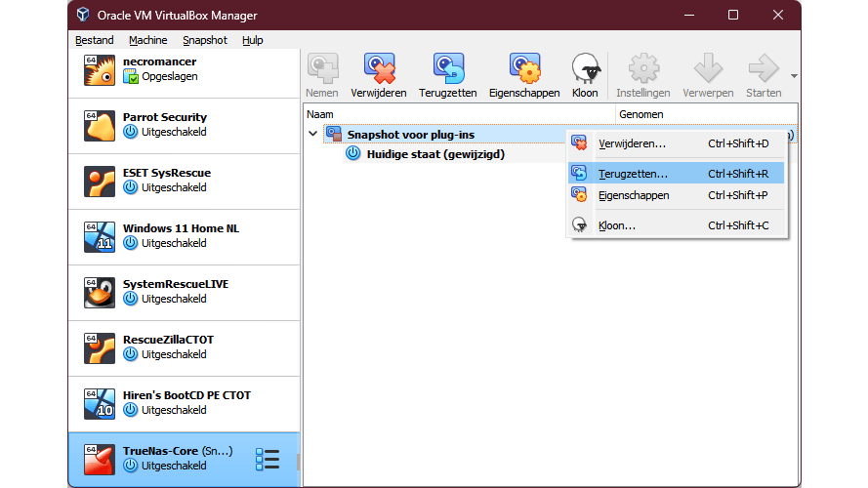
Task: Click the Kloon sheep toolbar icon
Action: 585,68
